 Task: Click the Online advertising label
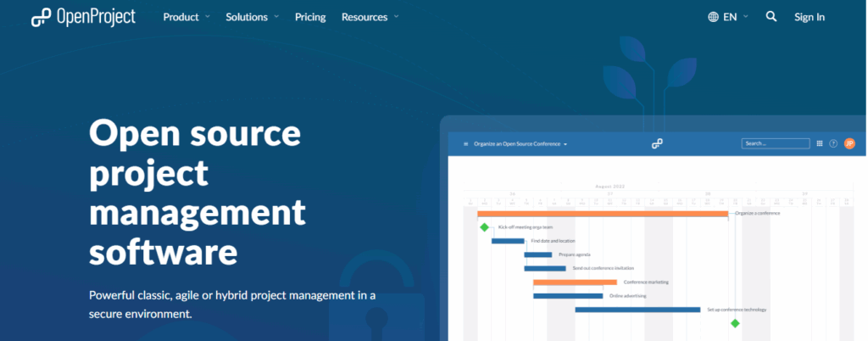[628, 296]
